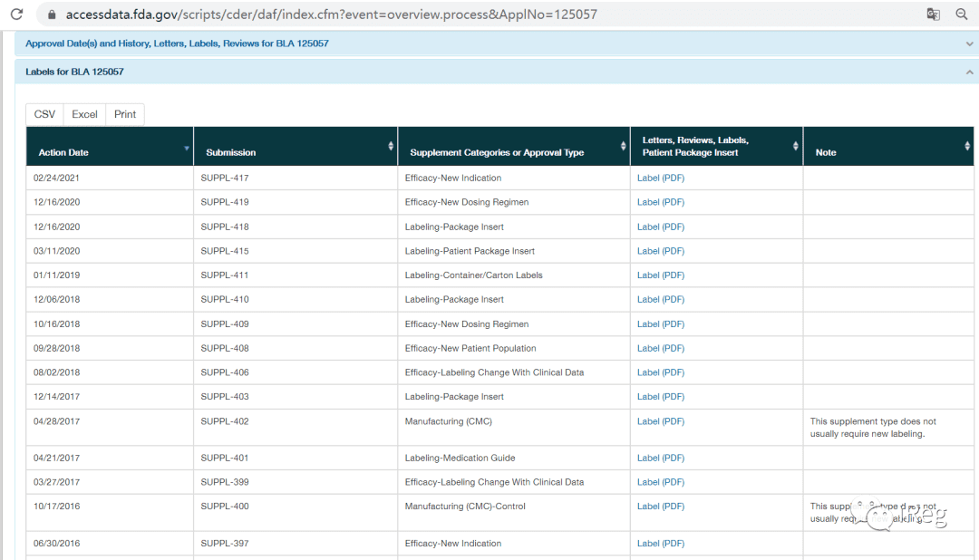Sort by Submission column arrows
This screenshot has width=979, height=560.
pyautogui.click(x=391, y=146)
